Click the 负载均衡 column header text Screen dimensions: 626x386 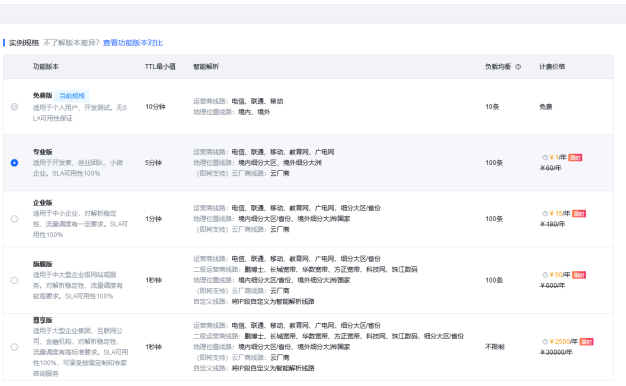[498, 67]
